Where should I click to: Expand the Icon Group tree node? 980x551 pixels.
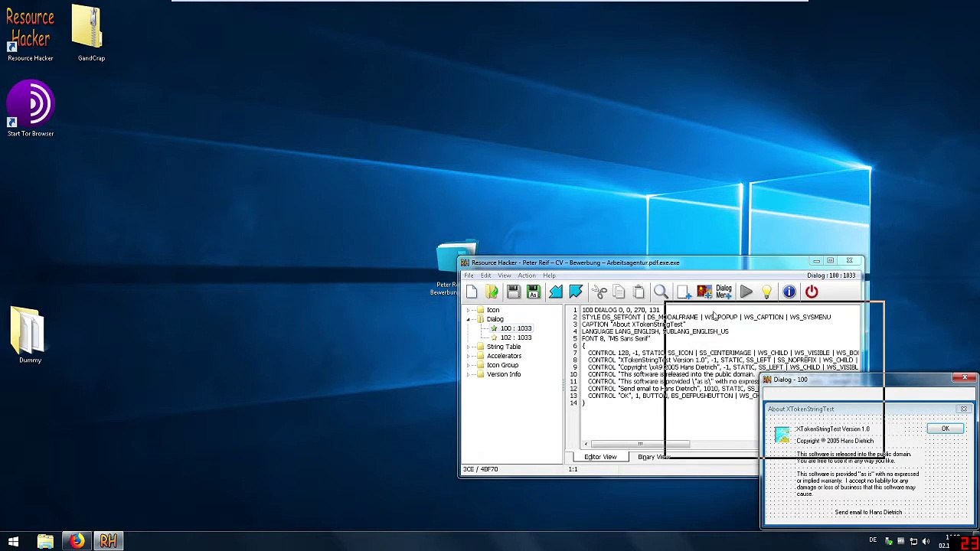click(469, 365)
